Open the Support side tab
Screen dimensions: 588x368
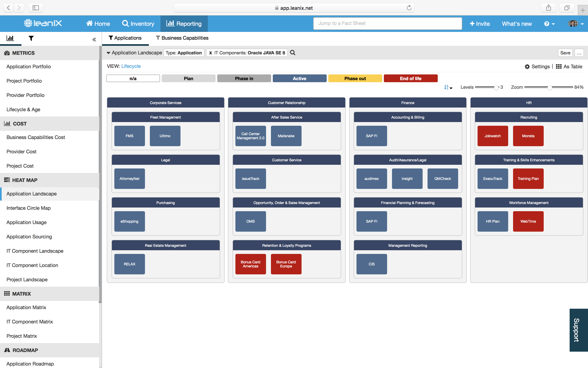[x=579, y=330]
